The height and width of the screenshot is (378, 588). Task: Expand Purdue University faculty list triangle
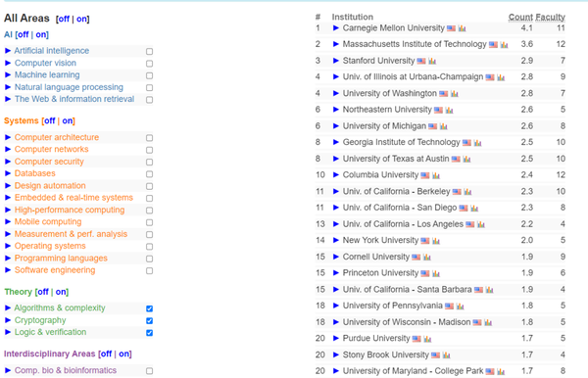(x=336, y=338)
